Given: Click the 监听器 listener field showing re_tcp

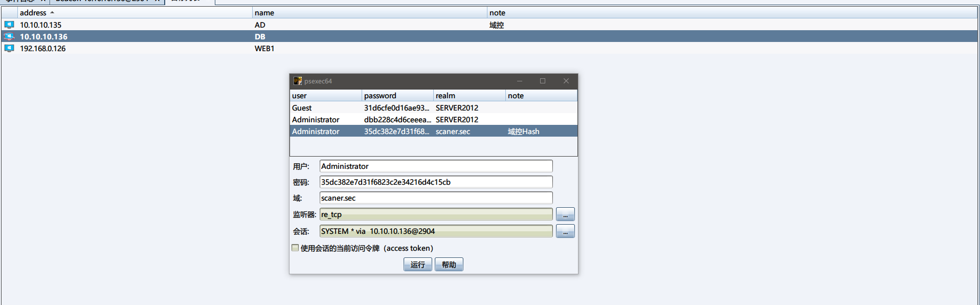Looking at the screenshot, I should [436, 214].
